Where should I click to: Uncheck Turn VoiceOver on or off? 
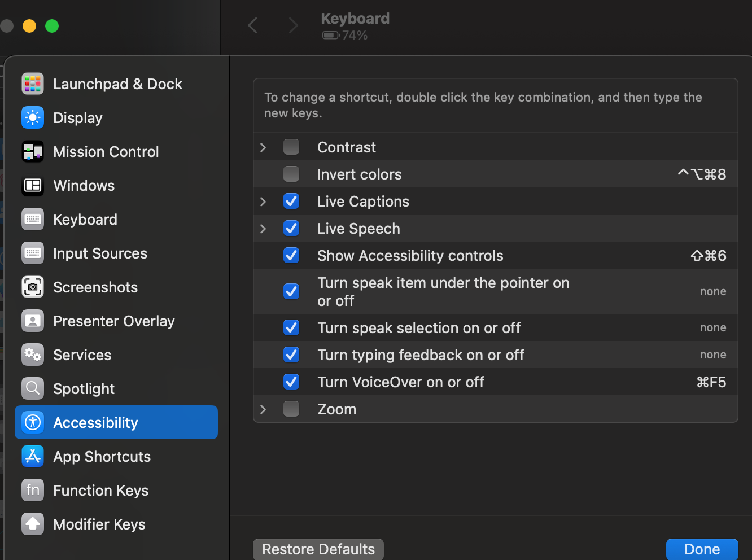click(x=291, y=382)
